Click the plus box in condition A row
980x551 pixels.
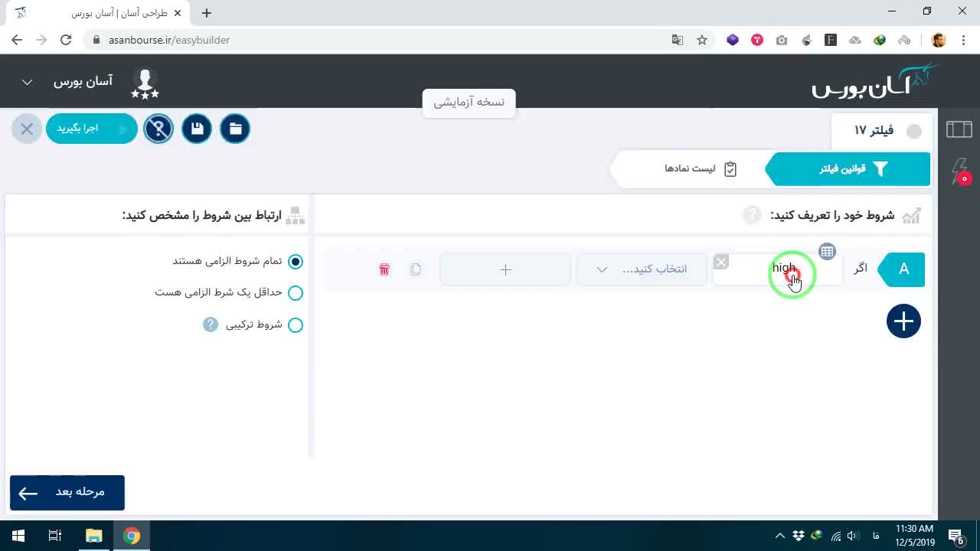click(x=505, y=269)
